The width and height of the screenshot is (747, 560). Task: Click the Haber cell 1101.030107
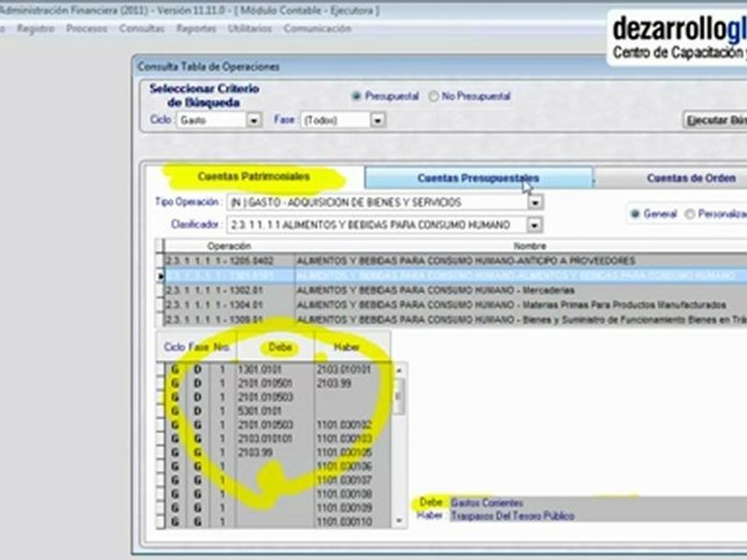click(x=352, y=480)
